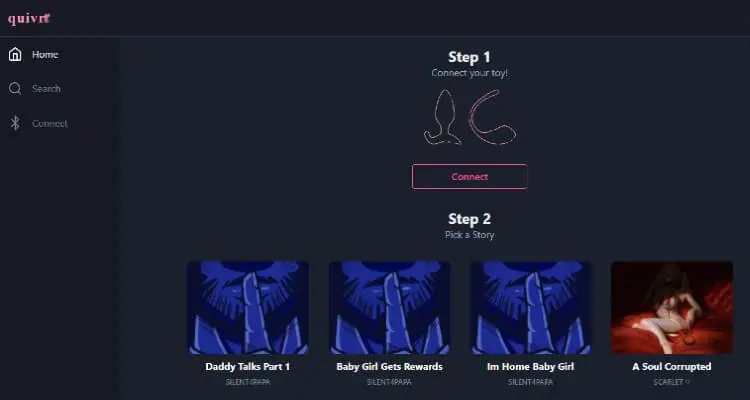Screen dimensions: 750x400
Task: Click the Search magnifier icon
Action: 15,89
